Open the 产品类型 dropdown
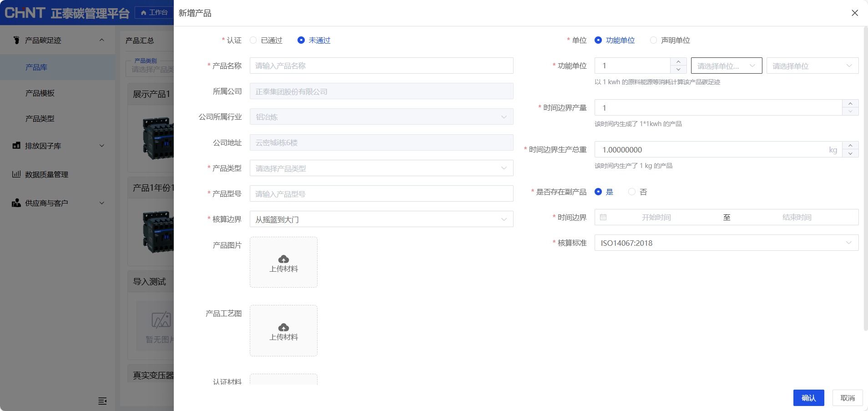Screen dimensions: 868x411 click(381, 168)
